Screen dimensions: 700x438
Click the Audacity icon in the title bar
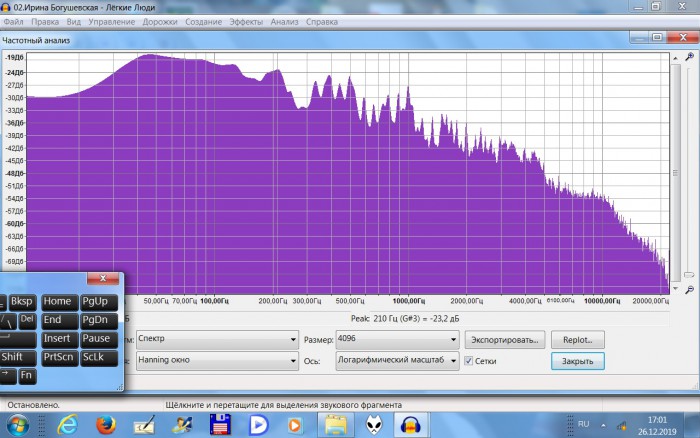[x=6, y=7]
